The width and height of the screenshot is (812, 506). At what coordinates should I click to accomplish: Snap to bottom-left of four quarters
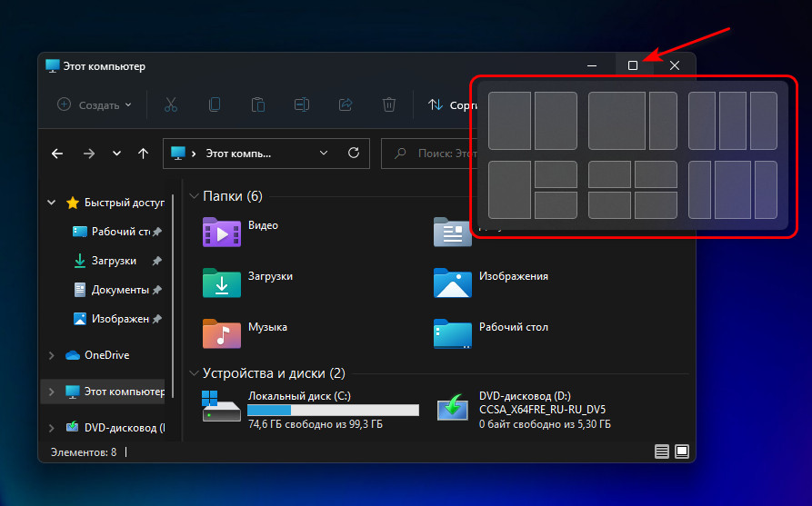[x=609, y=205]
